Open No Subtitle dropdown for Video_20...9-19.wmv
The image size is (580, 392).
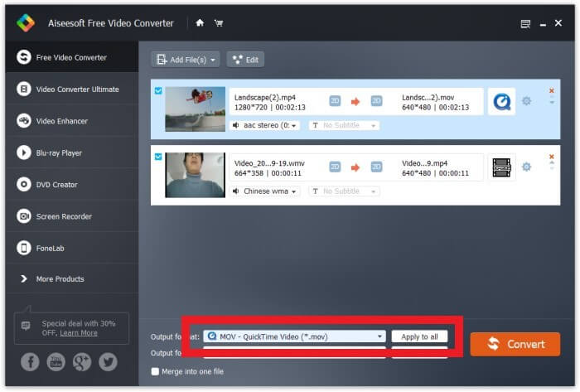344,191
